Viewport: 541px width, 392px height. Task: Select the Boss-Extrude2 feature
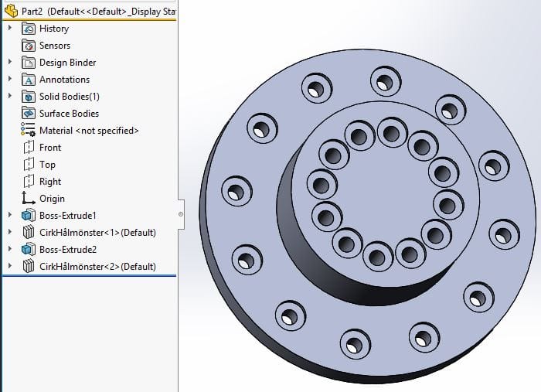pyautogui.click(x=68, y=250)
